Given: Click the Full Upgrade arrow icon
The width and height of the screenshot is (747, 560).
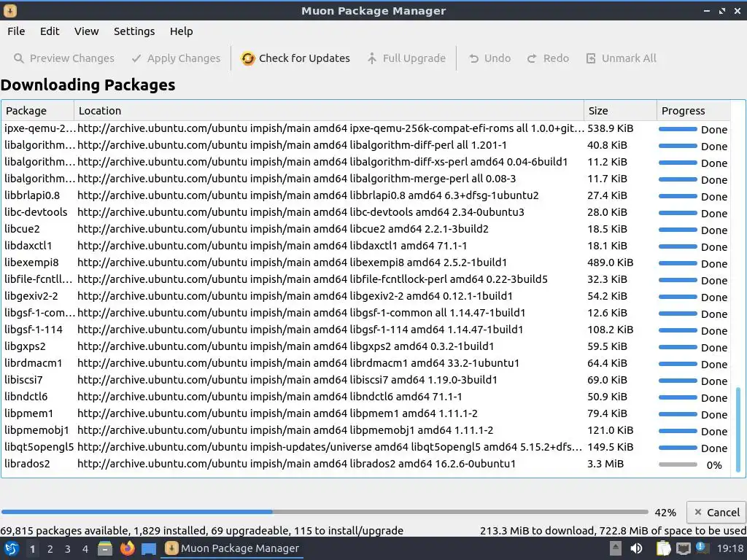Looking at the screenshot, I should point(372,58).
